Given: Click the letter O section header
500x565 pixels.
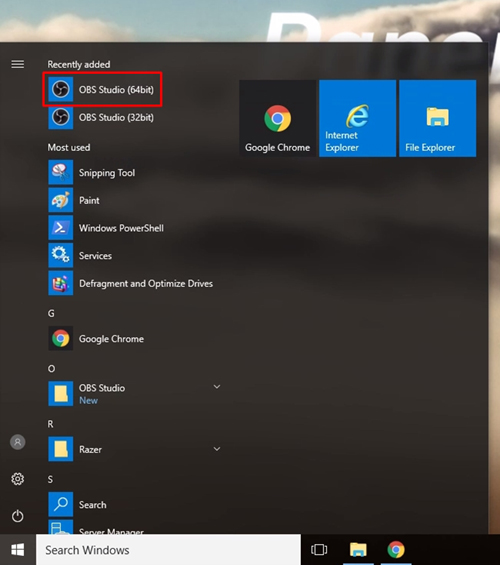Looking at the screenshot, I should tap(52, 369).
